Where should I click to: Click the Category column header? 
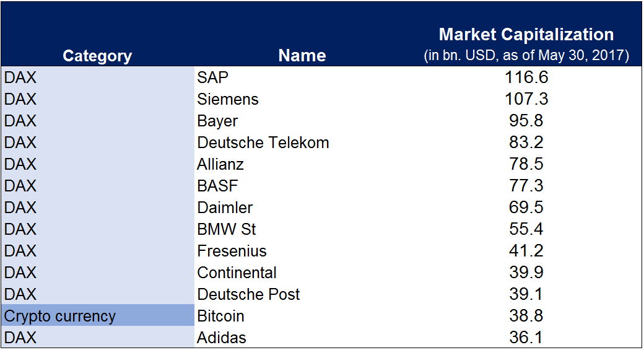coord(97,56)
